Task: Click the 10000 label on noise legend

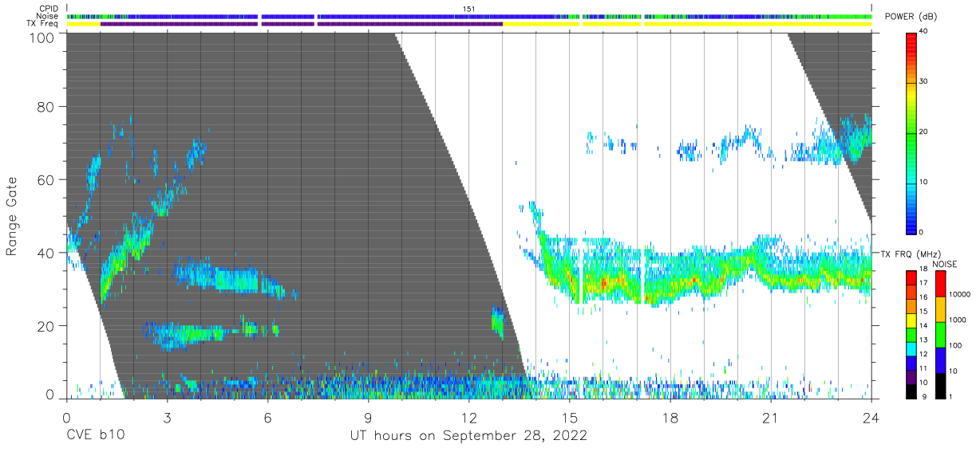Action: (959, 296)
